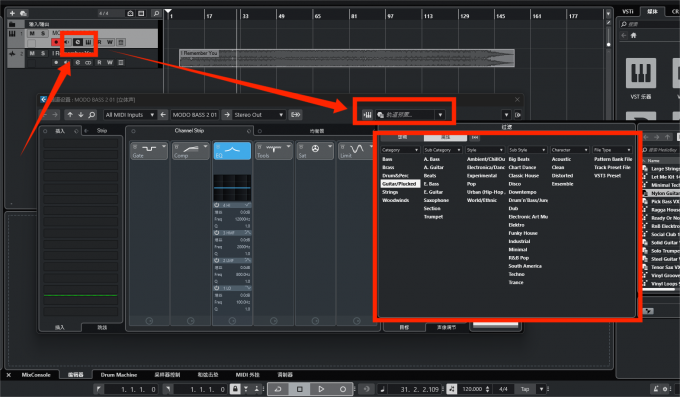Stop playback in transport bar
This screenshot has width=680, height=397.
pos(300,389)
